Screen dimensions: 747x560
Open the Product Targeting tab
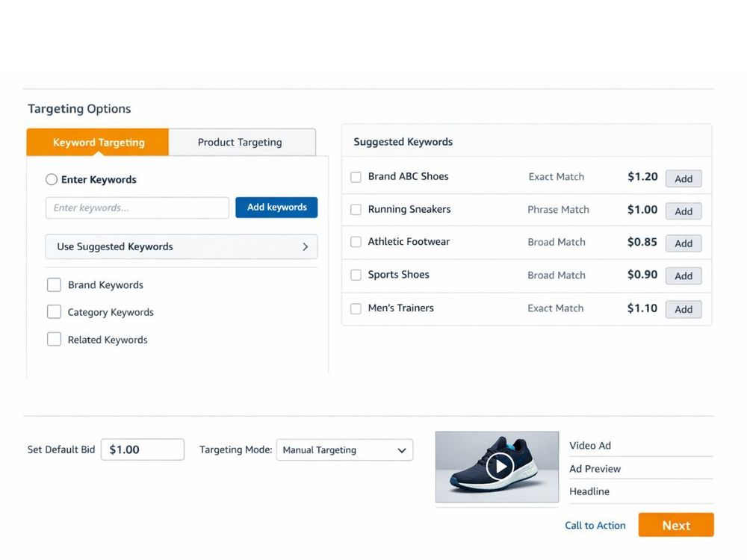coord(241,142)
